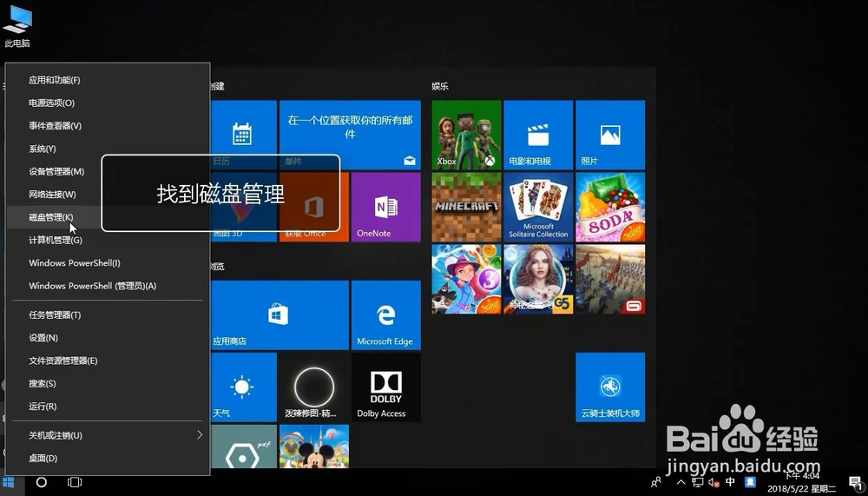Click the Windows Start button

[9, 482]
